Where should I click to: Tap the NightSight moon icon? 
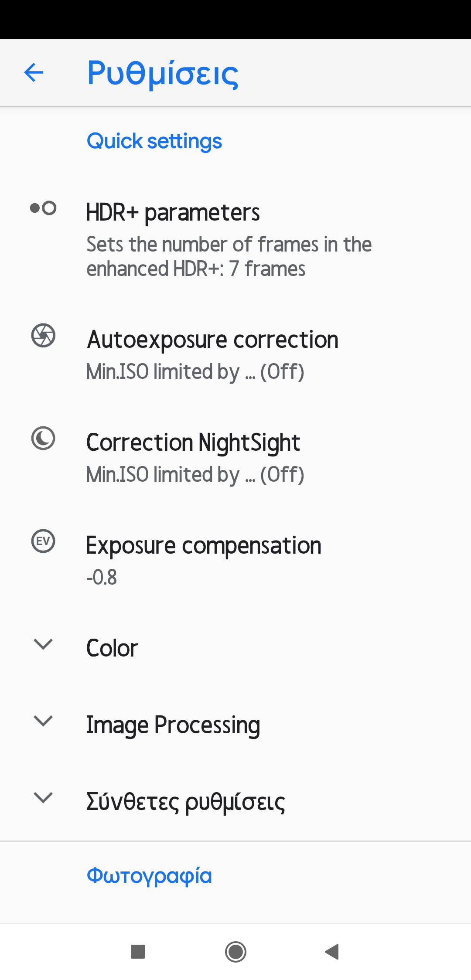(43, 438)
